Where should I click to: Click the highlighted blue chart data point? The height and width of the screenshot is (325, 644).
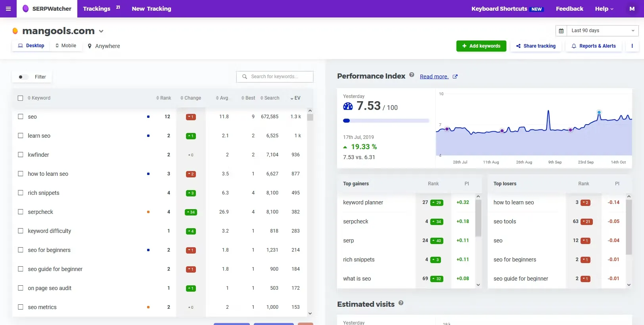(x=599, y=112)
